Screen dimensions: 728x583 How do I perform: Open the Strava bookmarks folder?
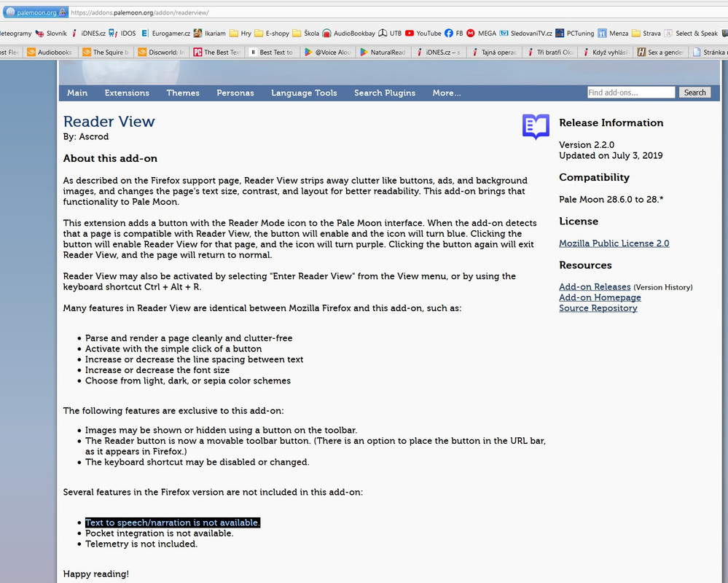click(x=646, y=34)
